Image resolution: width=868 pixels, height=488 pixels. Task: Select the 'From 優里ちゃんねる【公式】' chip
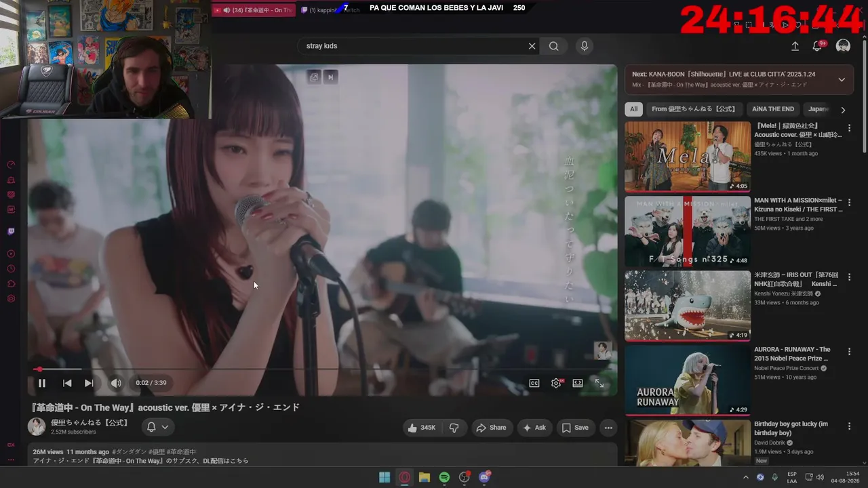[x=694, y=109]
